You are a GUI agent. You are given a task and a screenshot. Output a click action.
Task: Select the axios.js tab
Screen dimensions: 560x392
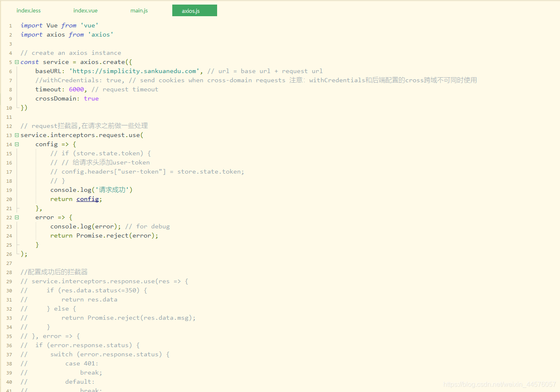[195, 10]
